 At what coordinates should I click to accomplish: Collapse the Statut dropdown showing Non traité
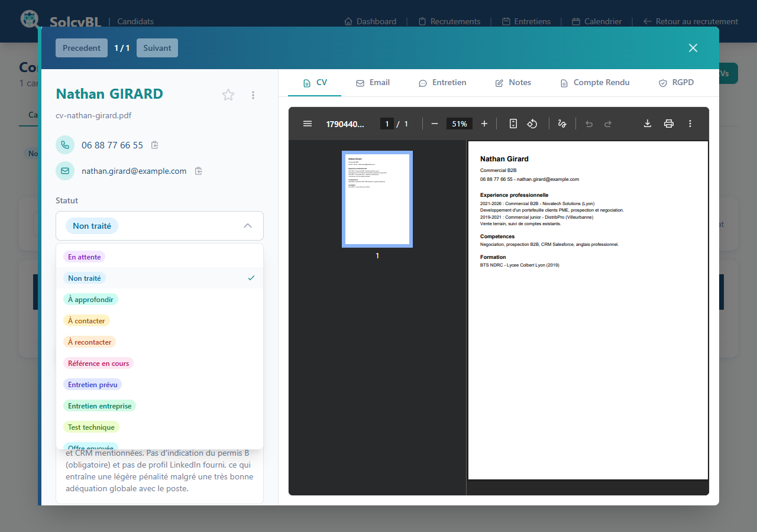[x=160, y=226]
